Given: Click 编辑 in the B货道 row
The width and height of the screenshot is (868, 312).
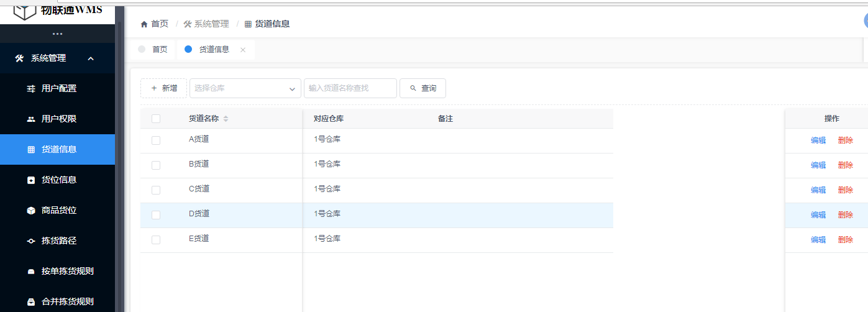Looking at the screenshot, I should 818,165.
